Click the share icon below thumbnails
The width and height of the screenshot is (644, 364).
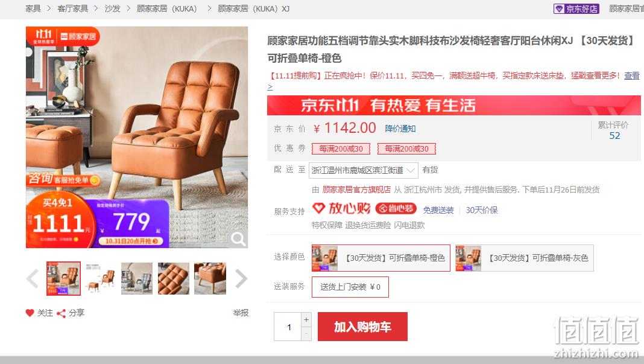tap(61, 313)
